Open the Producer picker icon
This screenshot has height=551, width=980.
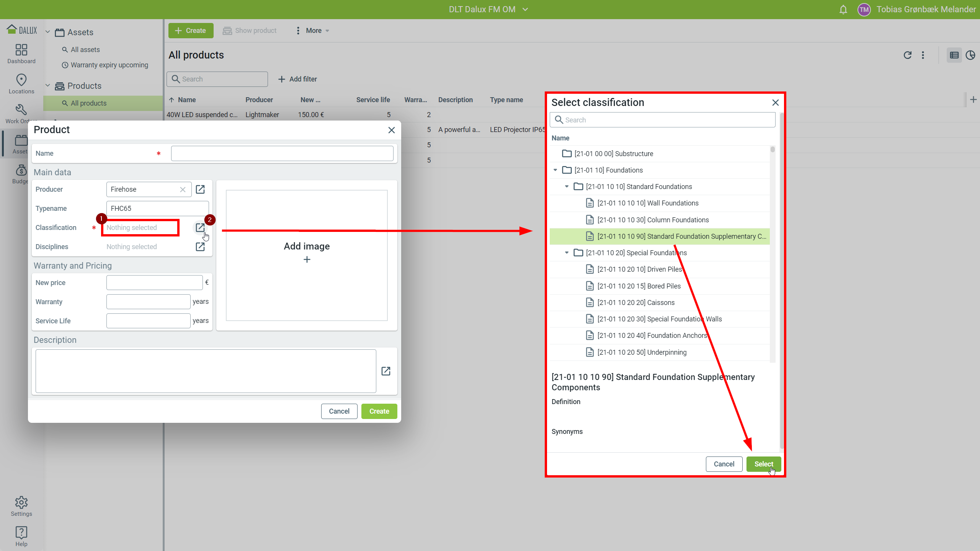point(200,189)
